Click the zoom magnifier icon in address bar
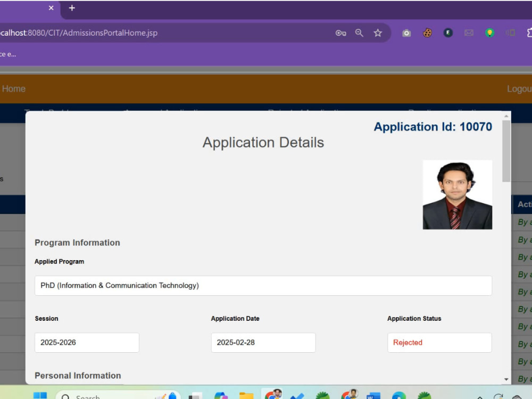The height and width of the screenshot is (399, 532). pyautogui.click(x=359, y=33)
